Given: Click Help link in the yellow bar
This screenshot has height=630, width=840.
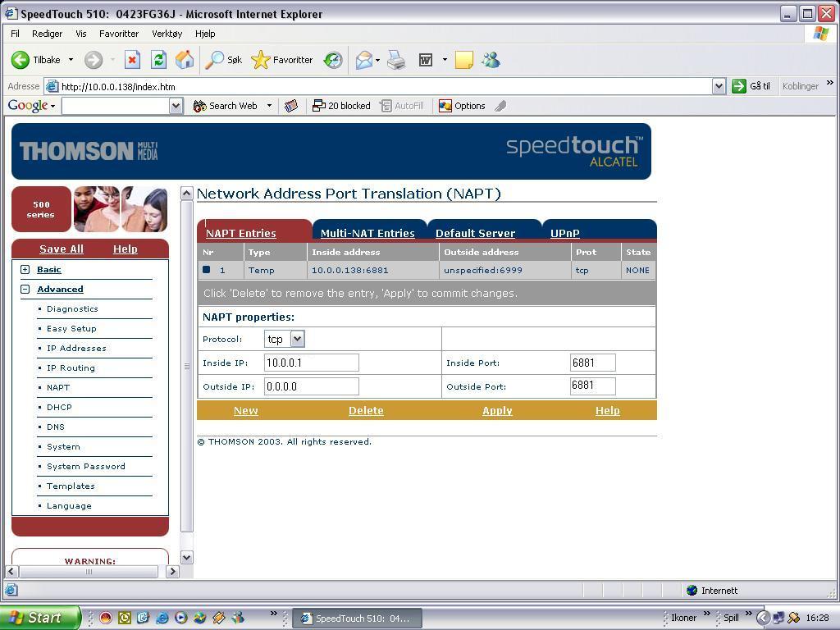Looking at the screenshot, I should click(x=608, y=410).
